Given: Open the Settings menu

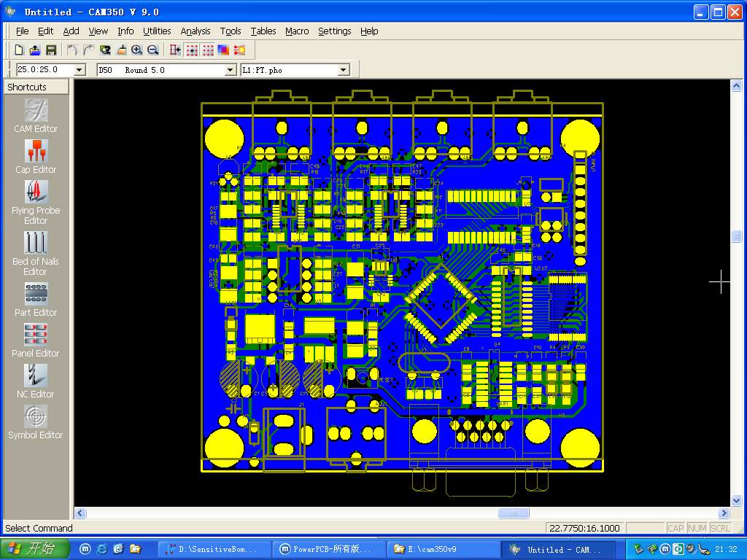Looking at the screenshot, I should (x=334, y=31).
